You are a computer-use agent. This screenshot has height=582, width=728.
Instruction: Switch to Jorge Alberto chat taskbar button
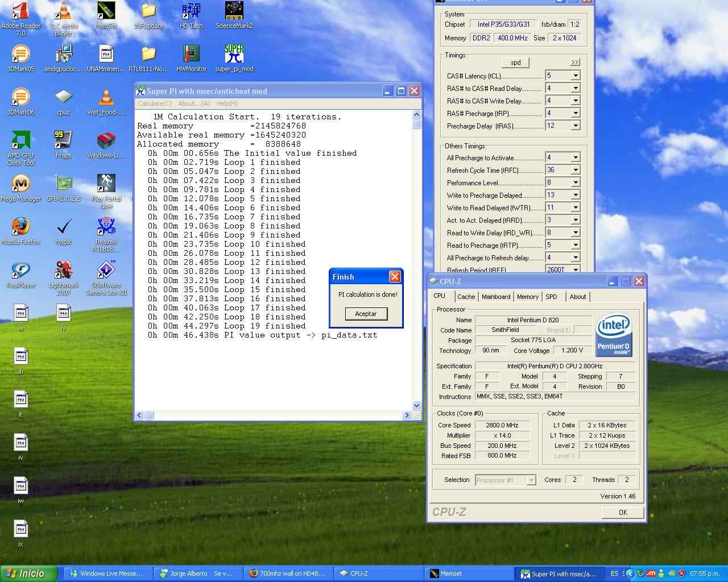198,574
